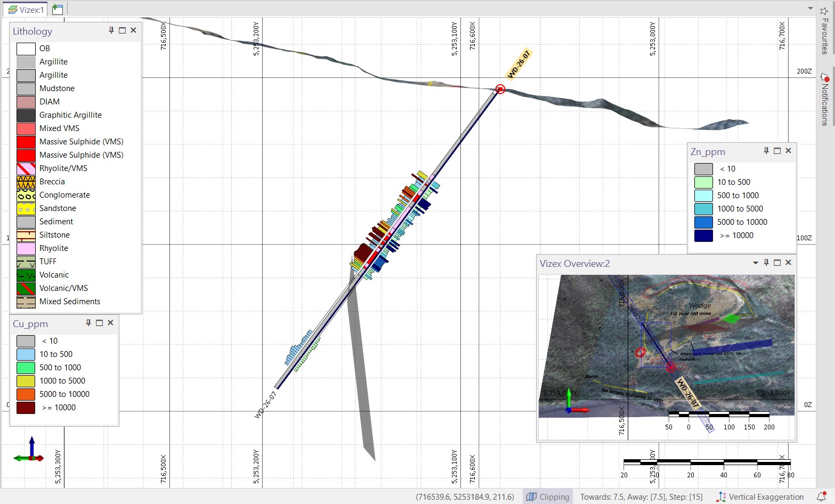This screenshot has width=835, height=504.
Task: Click Cu_ppm 10 to 500 swatch
Action: tap(26, 354)
